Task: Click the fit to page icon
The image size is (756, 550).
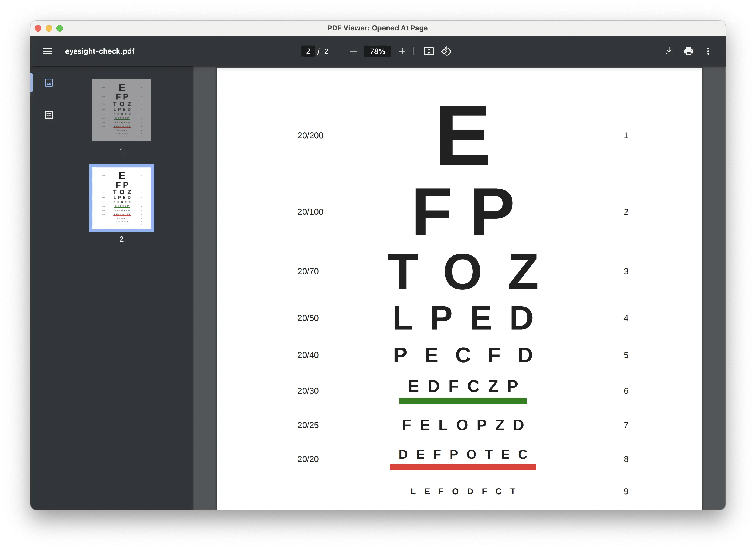Action: coord(428,51)
